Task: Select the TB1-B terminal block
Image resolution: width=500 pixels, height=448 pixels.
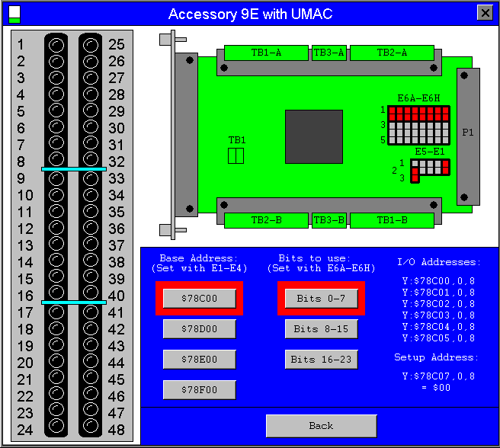Action: click(x=393, y=220)
